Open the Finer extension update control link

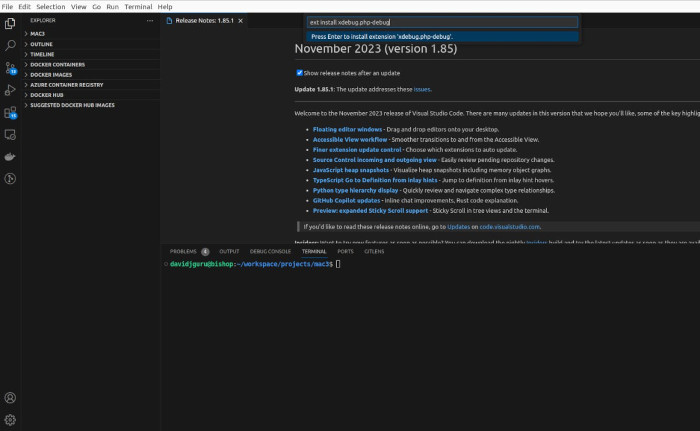357,150
